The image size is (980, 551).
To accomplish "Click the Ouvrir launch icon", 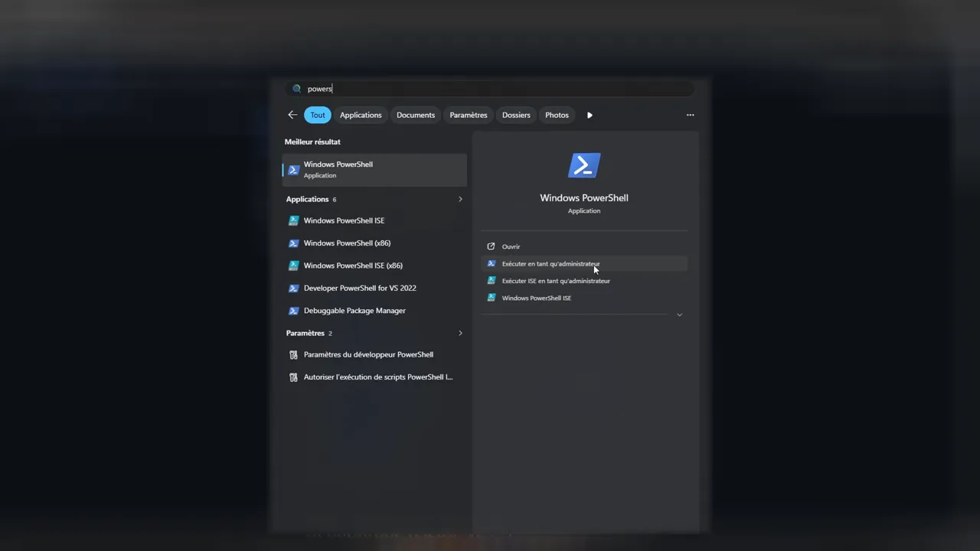I will click(491, 246).
